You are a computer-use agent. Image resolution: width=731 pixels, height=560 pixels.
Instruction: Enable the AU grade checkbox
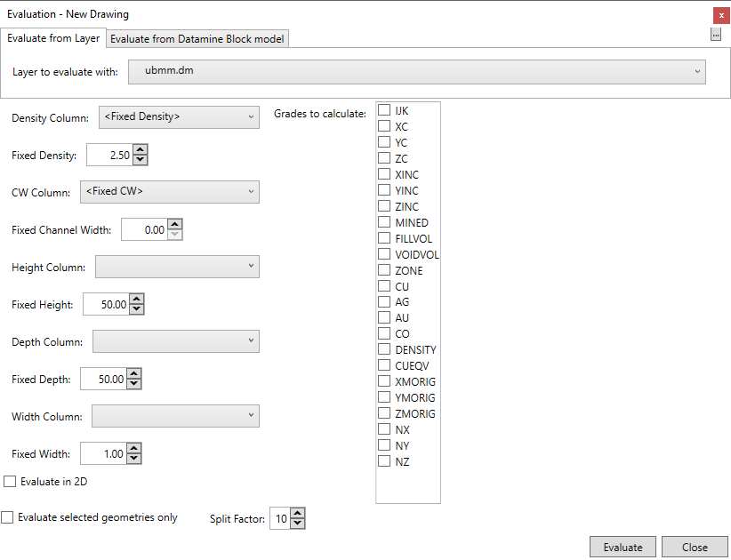[385, 318]
